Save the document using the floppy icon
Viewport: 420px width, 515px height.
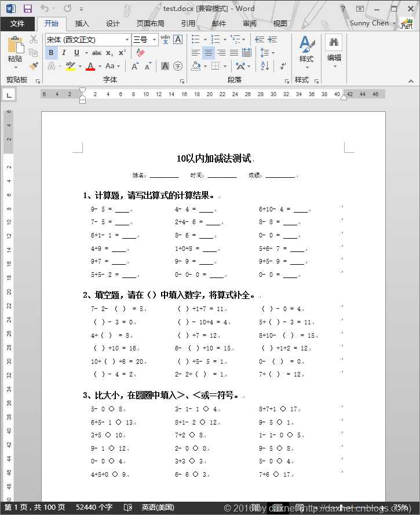pos(28,9)
